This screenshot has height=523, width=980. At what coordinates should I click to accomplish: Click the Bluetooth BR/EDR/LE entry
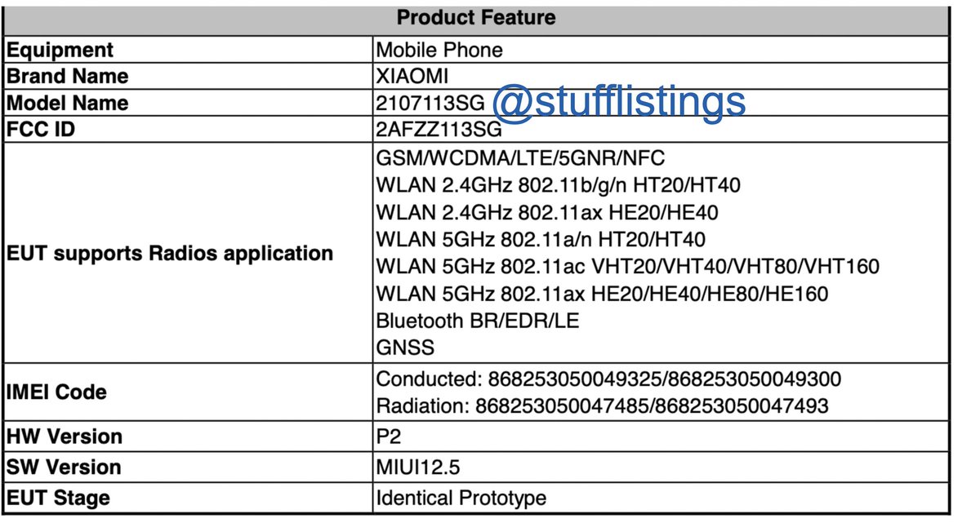pyautogui.click(x=478, y=321)
